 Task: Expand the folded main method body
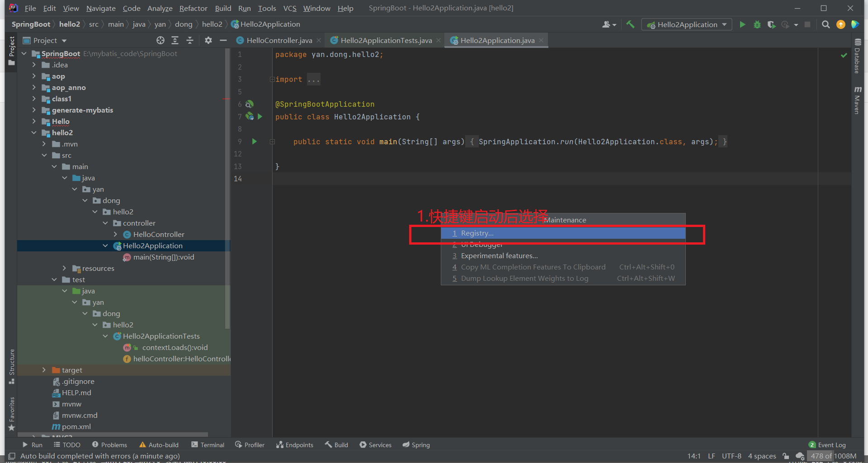272,142
